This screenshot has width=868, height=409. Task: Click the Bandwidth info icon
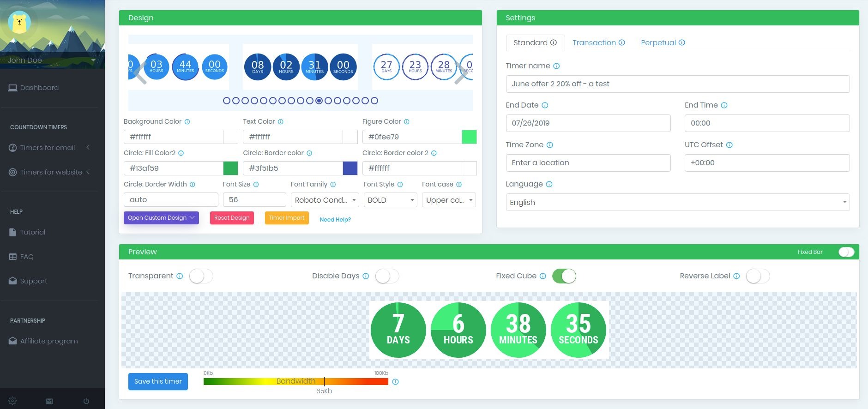pos(395,382)
